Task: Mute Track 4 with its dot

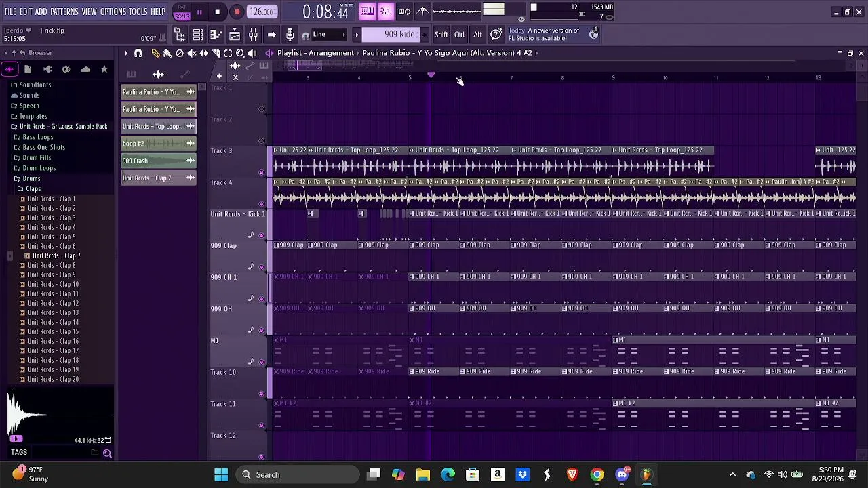Action: tap(262, 204)
